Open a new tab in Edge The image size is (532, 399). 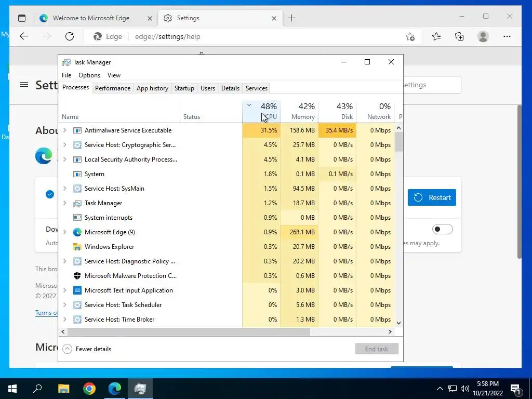[x=292, y=18]
